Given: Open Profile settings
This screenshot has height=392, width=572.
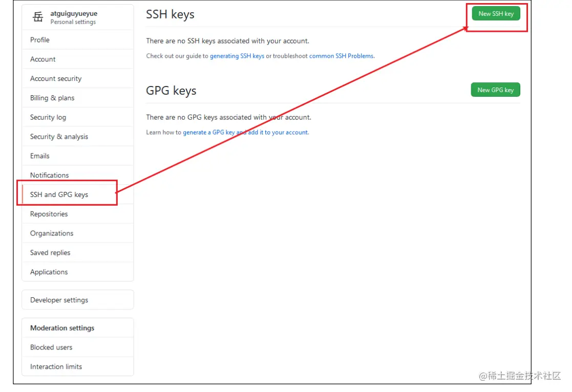Looking at the screenshot, I should [78, 40].
